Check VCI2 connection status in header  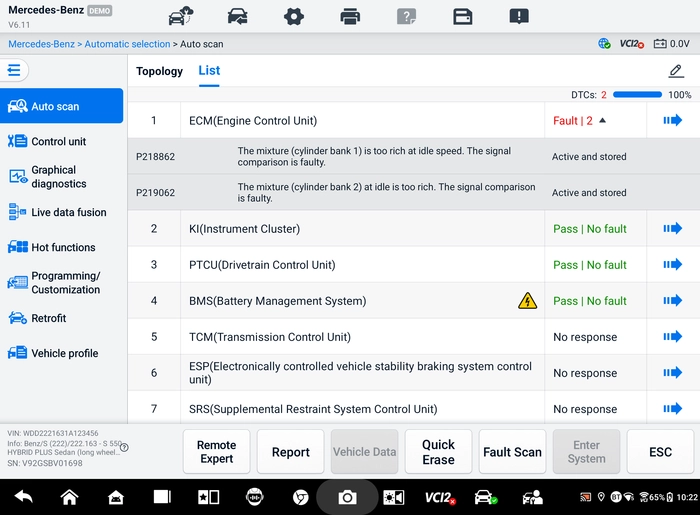[x=631, y=44]
